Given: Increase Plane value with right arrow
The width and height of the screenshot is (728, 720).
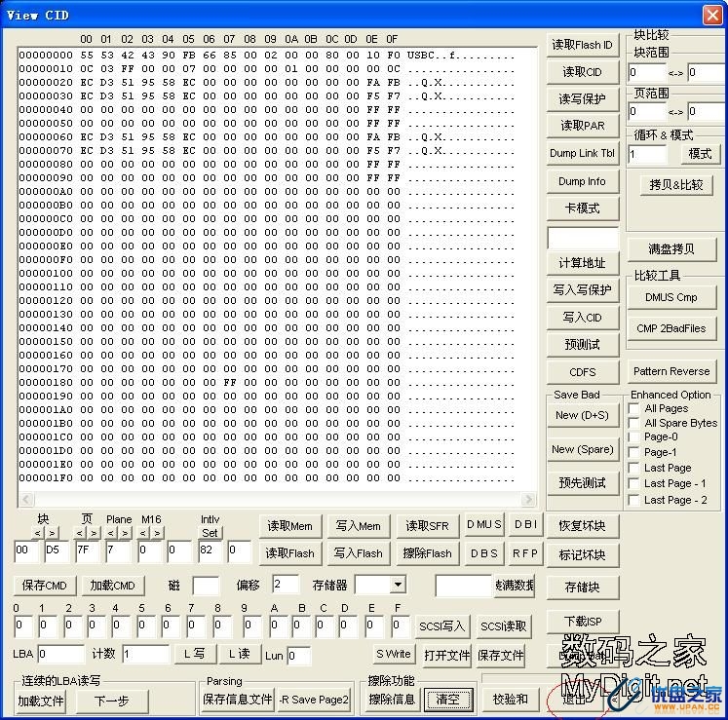Looking at the screenshot, I should [x=125, y=533].
